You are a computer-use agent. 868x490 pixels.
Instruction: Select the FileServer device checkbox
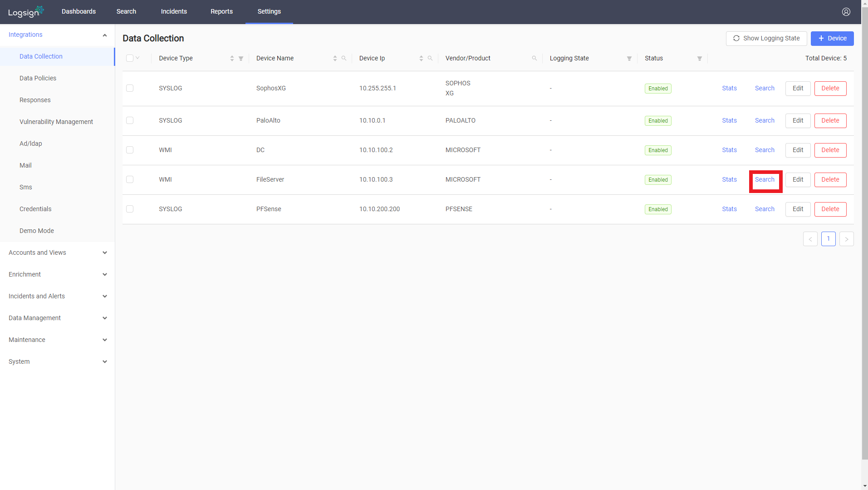pyautogui.click(x=130, y=179)
